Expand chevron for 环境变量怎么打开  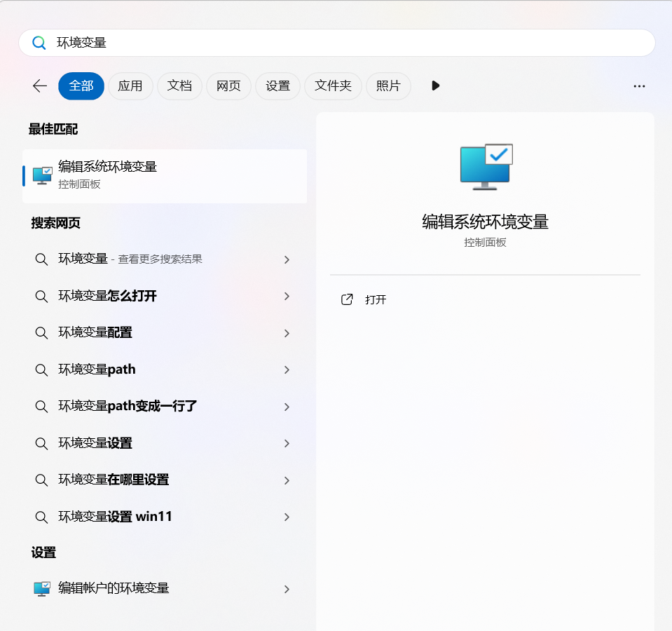[287, 296]
